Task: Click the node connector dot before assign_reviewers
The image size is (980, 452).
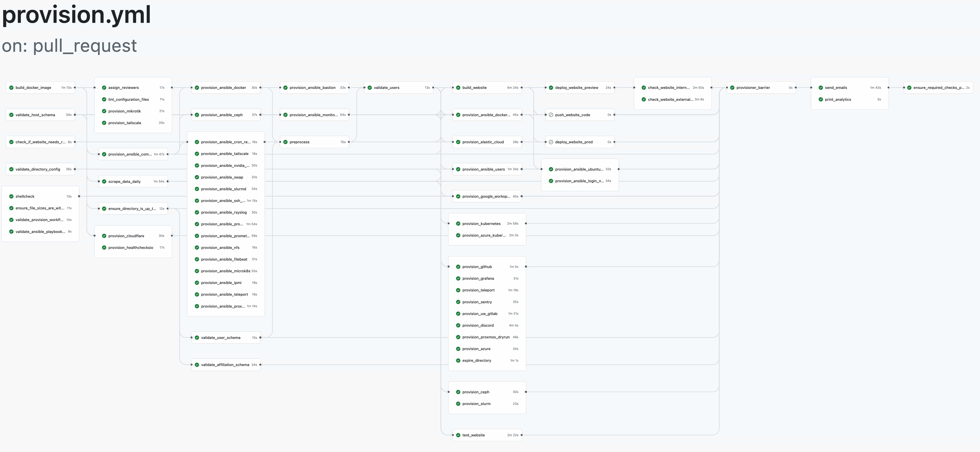Action: [x=95, y=87]
